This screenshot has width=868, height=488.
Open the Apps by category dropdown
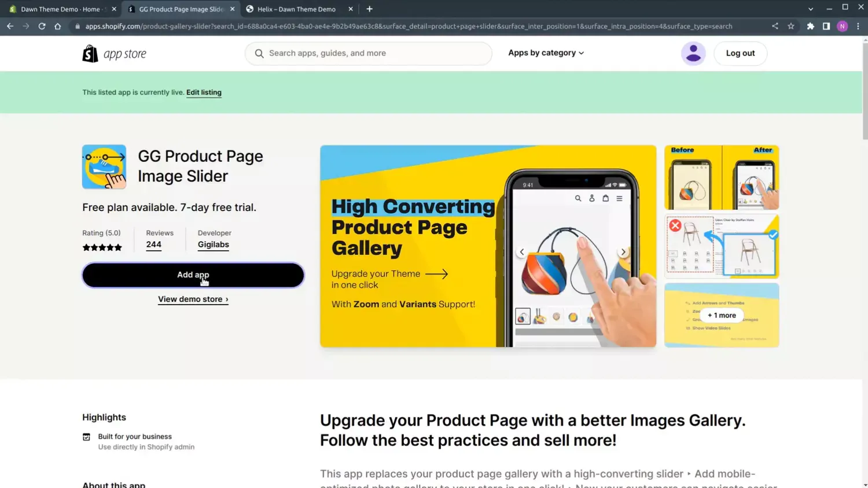[x=545, y=53]
